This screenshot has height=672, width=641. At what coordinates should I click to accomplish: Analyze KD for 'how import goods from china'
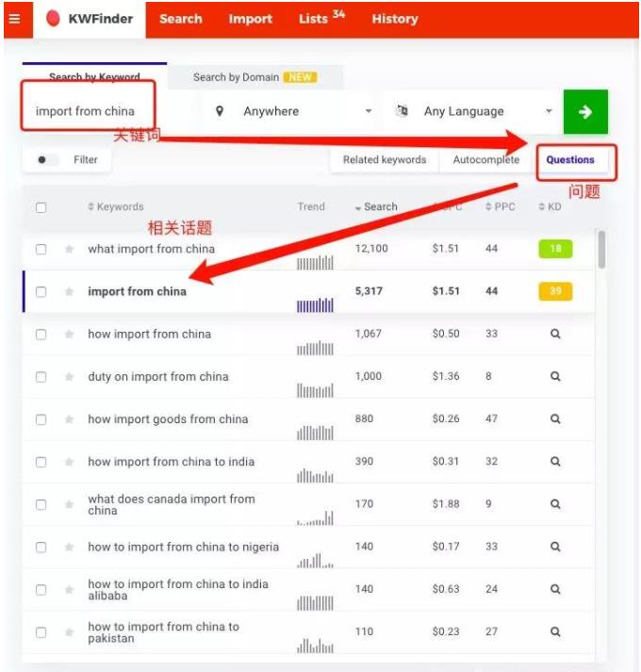[x=555, y=419]
